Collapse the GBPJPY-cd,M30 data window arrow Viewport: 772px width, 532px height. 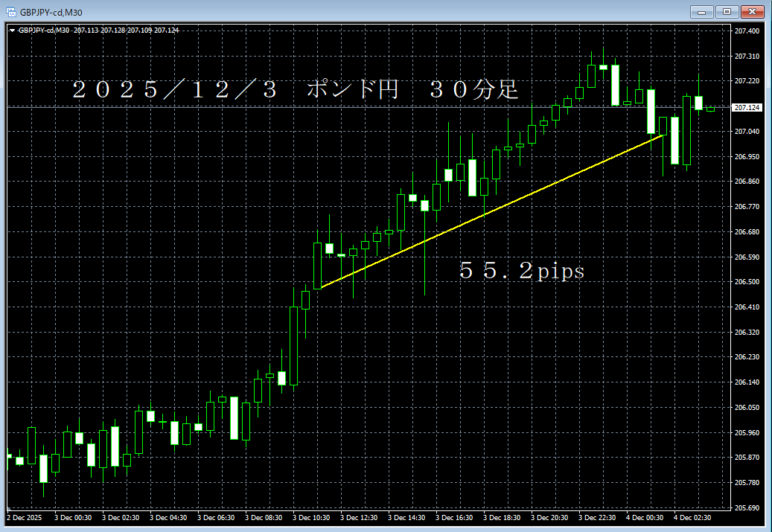coord(10,31)
